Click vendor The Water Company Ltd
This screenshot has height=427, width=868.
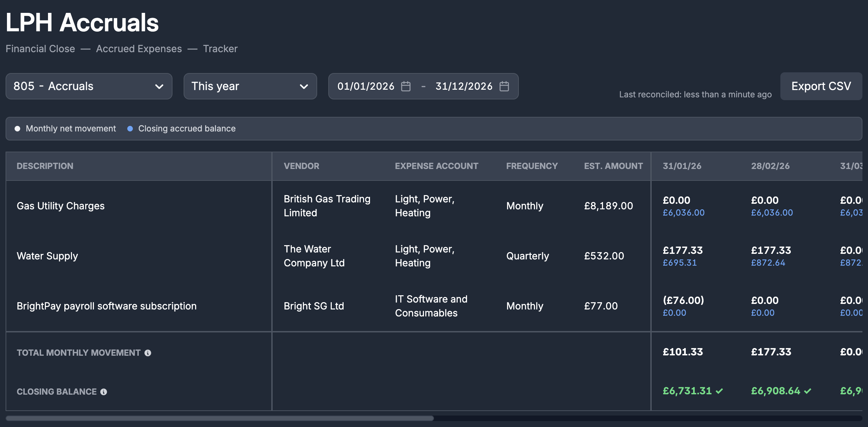click(x=314, y=256)
